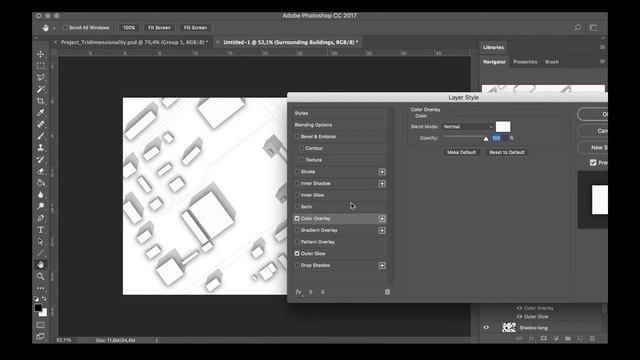
Task: Hide the Outer Glow effect in Layers
Action: pos(519,316)
